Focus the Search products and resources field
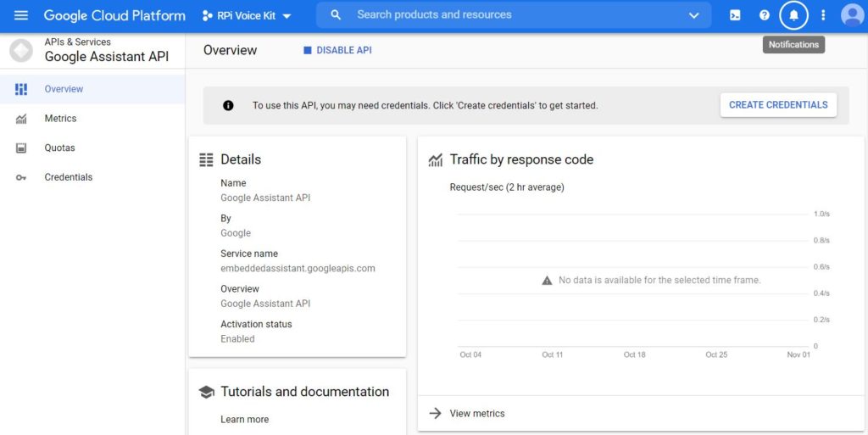This screenshot has width=868, height=435. coord(513,15)
